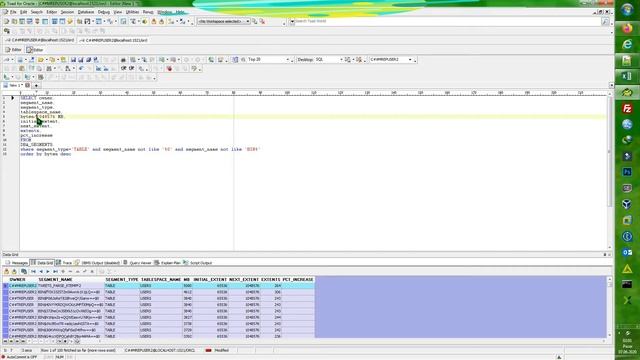This screenshot has width=640, height=360.
Task: Select the Trace result tab
Action: point(64,263)
